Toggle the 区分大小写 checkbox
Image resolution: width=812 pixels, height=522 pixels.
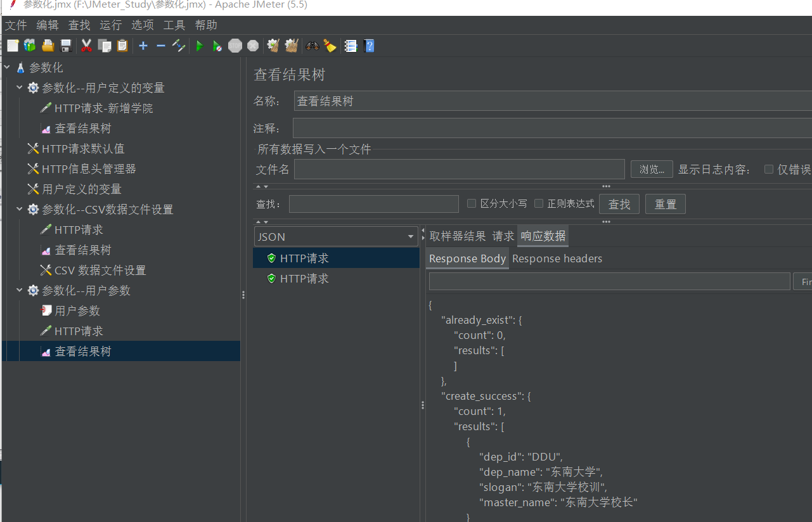click(472, 203)
